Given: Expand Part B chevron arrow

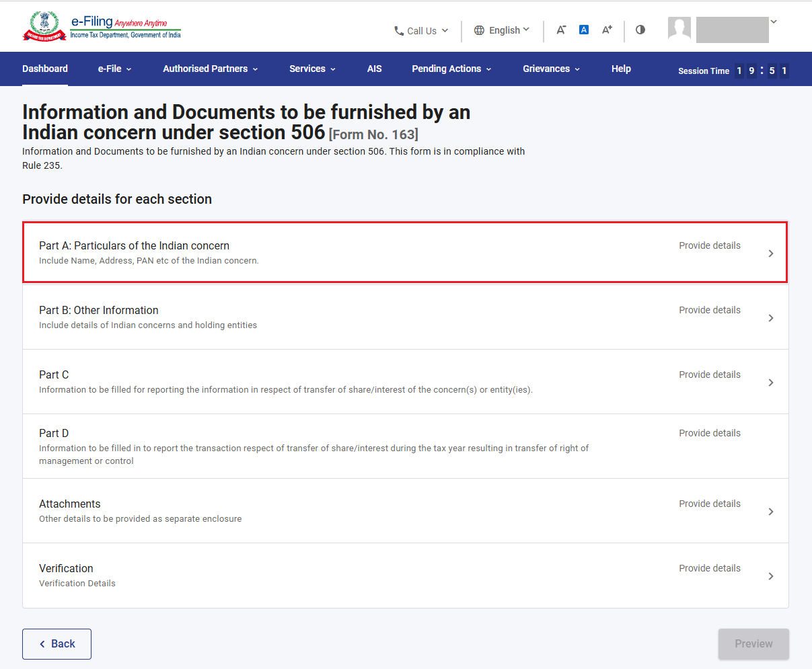Looking at the screenshot, I should coord(771,318).
